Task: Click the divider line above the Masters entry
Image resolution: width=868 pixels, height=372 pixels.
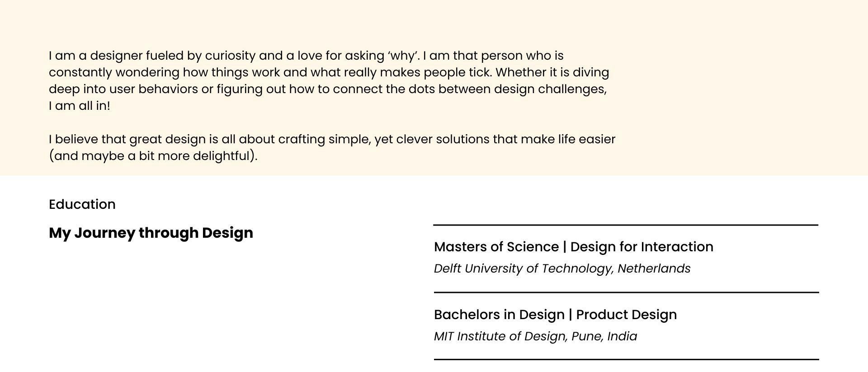Action: click(x=626, y=225)
